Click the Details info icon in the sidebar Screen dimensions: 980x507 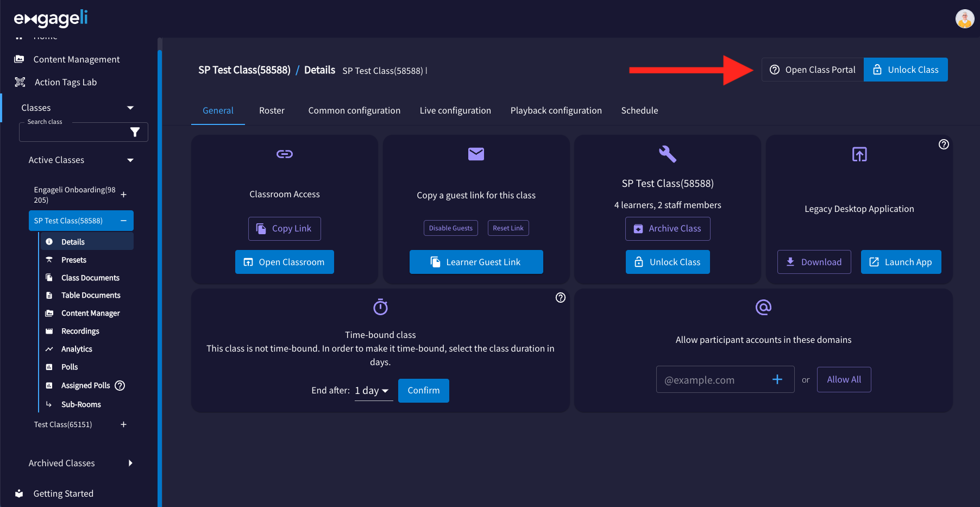49,242
